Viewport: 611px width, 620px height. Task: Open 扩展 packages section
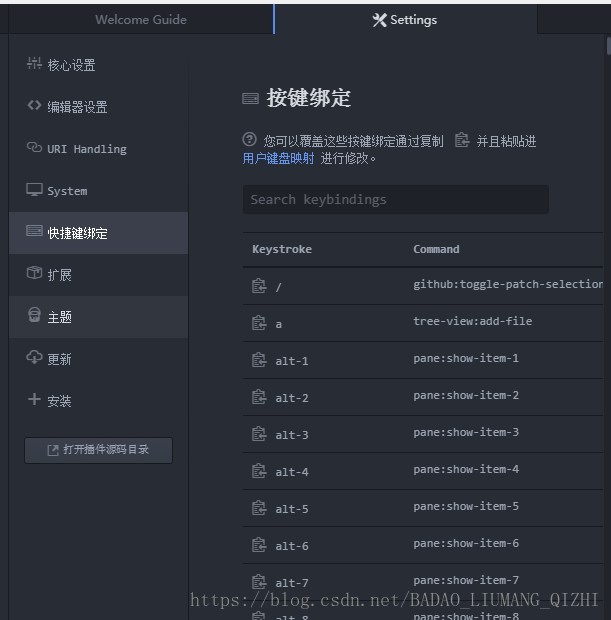pos(98,275)
